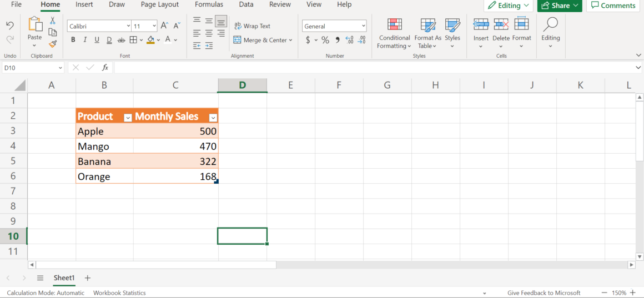Click the Copy icon
Image resolution: width=644 pixels, height=298 pixels.
click(53, 32)
